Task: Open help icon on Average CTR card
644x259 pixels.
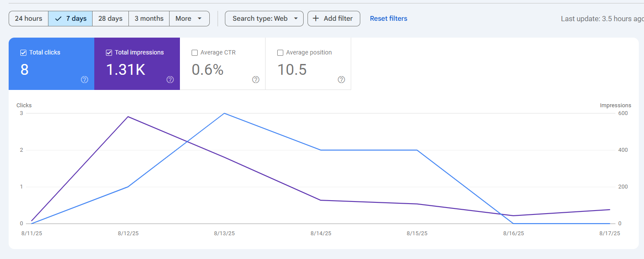Action: pos(256,80)
